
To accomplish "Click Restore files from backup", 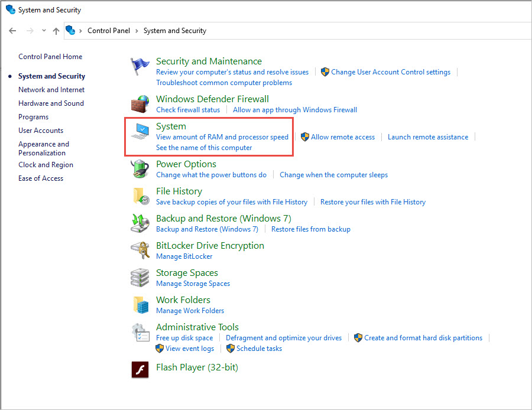I will point(311,229).
